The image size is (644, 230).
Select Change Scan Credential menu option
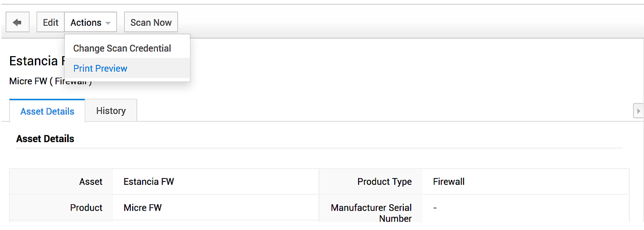(x=122, y=48)
